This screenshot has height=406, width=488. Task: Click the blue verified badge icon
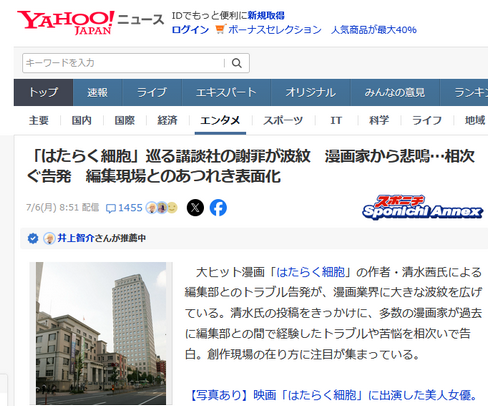(x=33, y=238)
